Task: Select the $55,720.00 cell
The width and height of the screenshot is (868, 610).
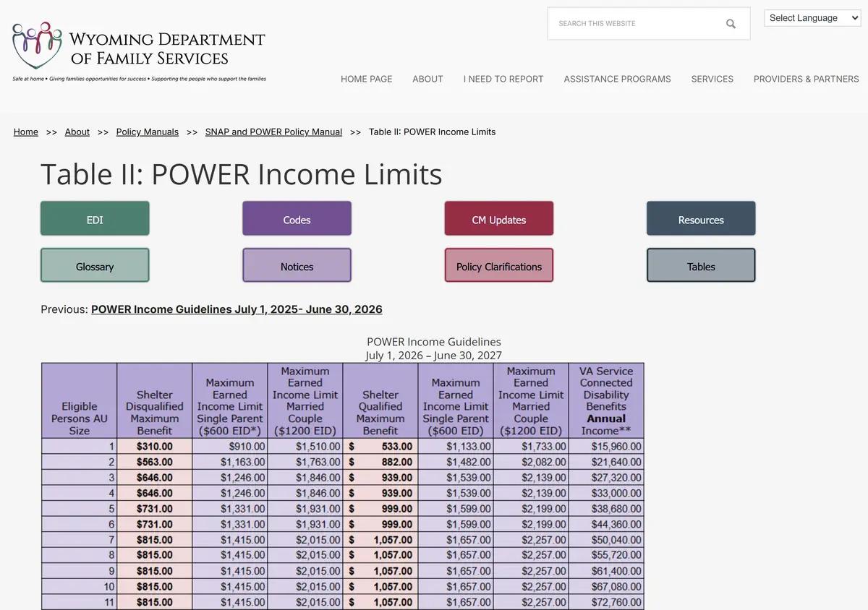Action: [606, 555]
